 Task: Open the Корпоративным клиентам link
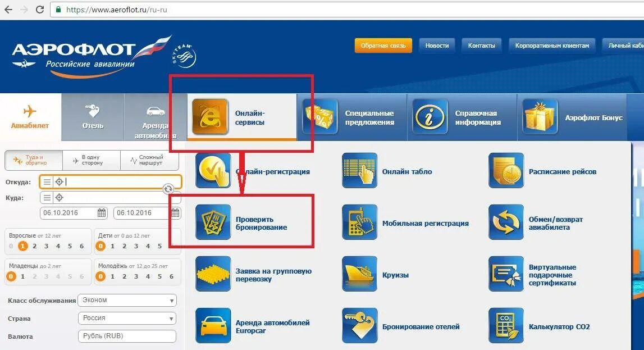point(552,46)
